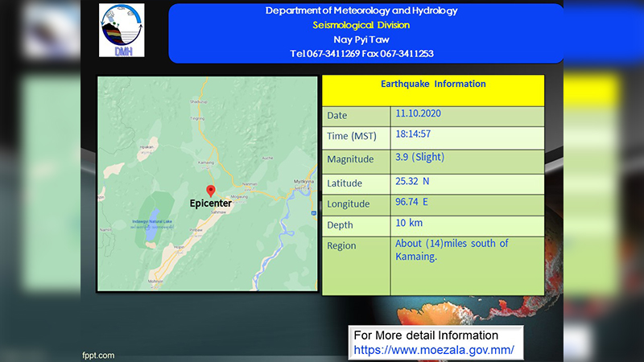Click the red epicenter pin on map
This screenshot has height=362, width=644.
211,191
